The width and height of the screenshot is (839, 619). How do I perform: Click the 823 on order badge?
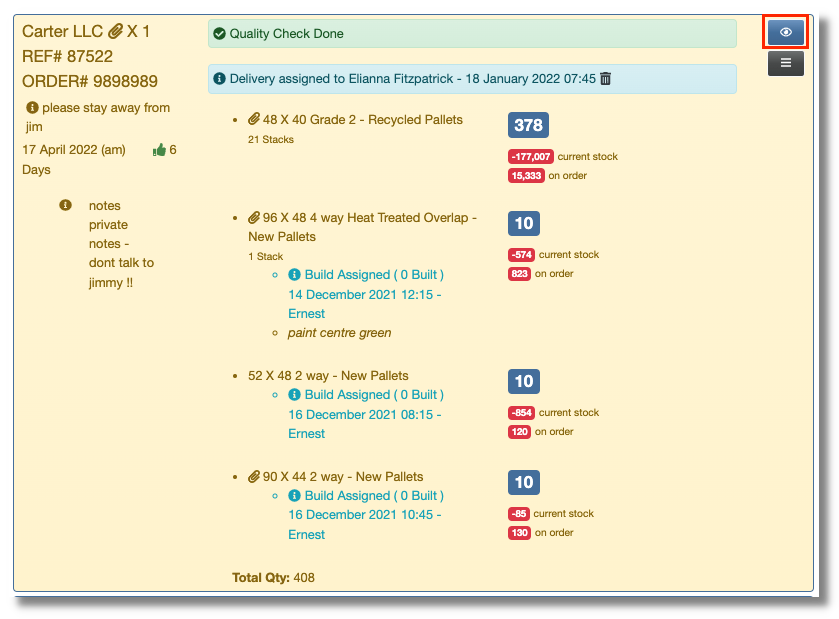pyautogui.click(x=519, y=274)
